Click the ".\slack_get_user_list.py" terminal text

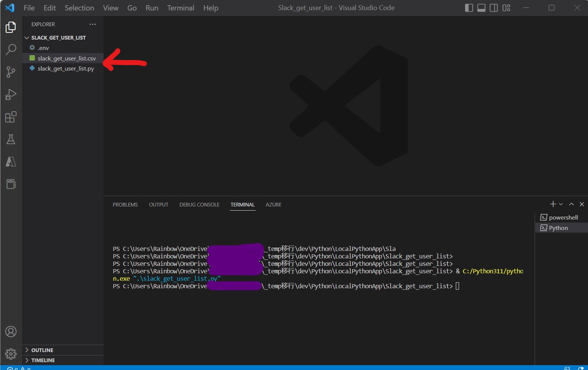coord(177,279)
